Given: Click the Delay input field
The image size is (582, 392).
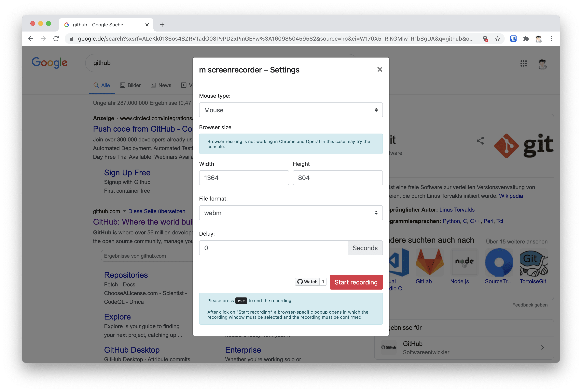Looking at the screenshot, I should pyautogui.click(x=273, y=248).
